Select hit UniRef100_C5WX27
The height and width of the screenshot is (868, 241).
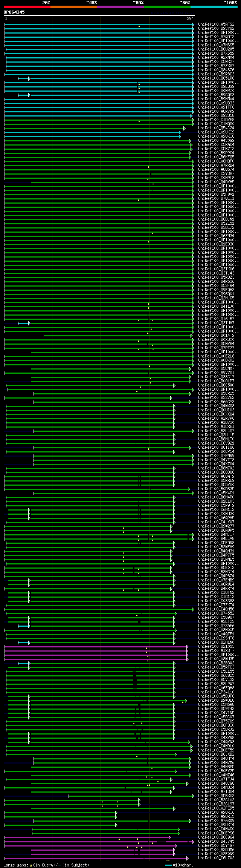[x=216, y=61]
